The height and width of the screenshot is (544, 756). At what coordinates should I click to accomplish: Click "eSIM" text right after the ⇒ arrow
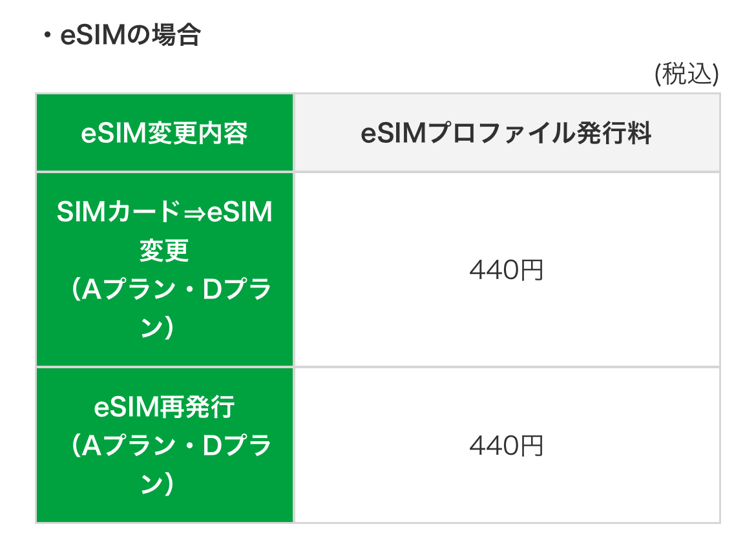(x=240, y=213)
